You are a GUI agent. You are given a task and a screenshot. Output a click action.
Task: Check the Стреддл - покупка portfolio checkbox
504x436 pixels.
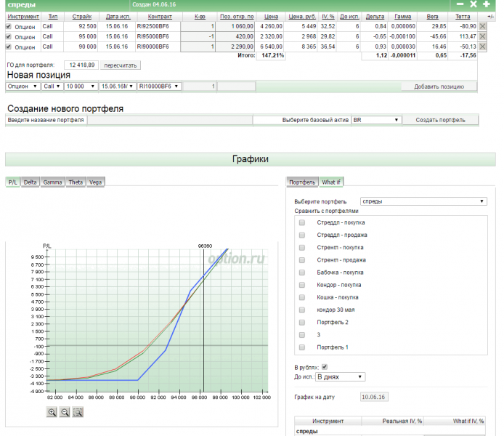[x=302, y=223]
